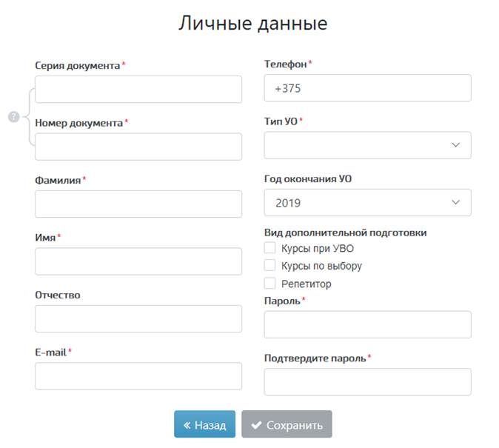Click the chevron arrow in Тип УО field
This screenshot has height=448, width=499.
(x=455, y=145)
